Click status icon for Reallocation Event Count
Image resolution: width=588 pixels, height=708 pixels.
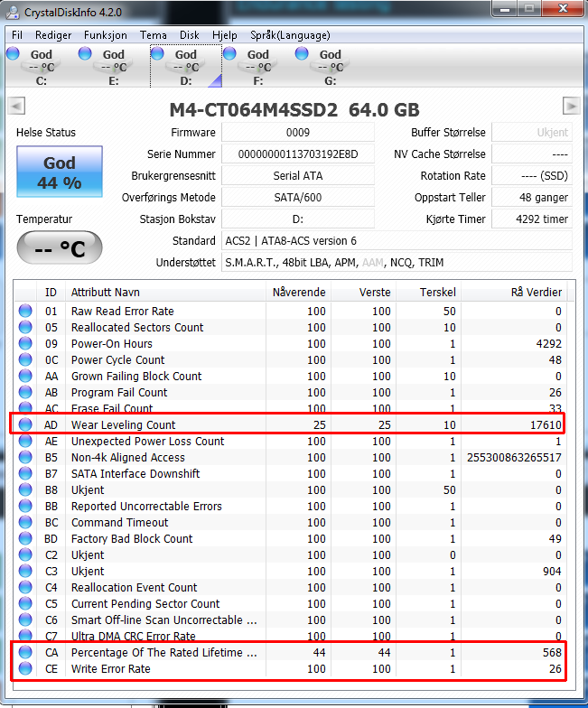pyautogui.click(x=25, y=587)
